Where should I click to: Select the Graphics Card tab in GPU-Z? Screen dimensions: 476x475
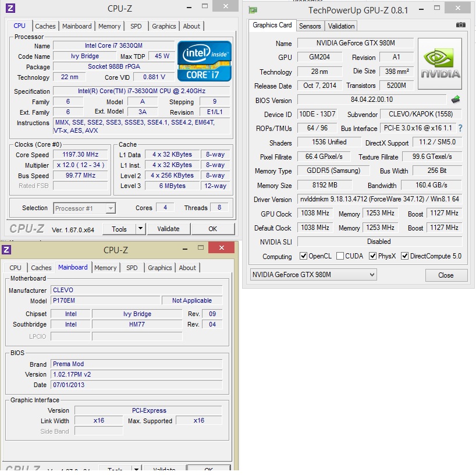point(272,25)
